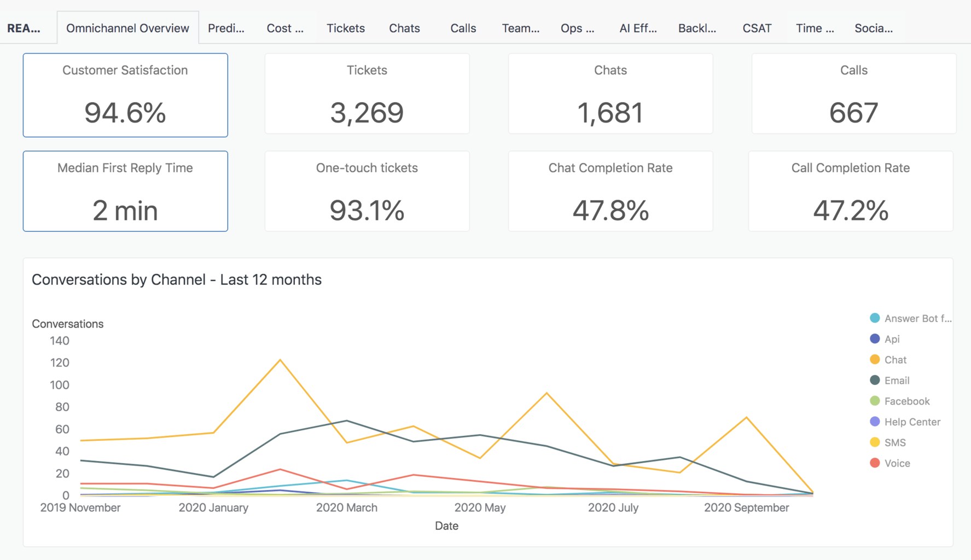Select the Median First Reply Time card
The width and height of the screenshot is (971, 560).
[x=125, y=191]
